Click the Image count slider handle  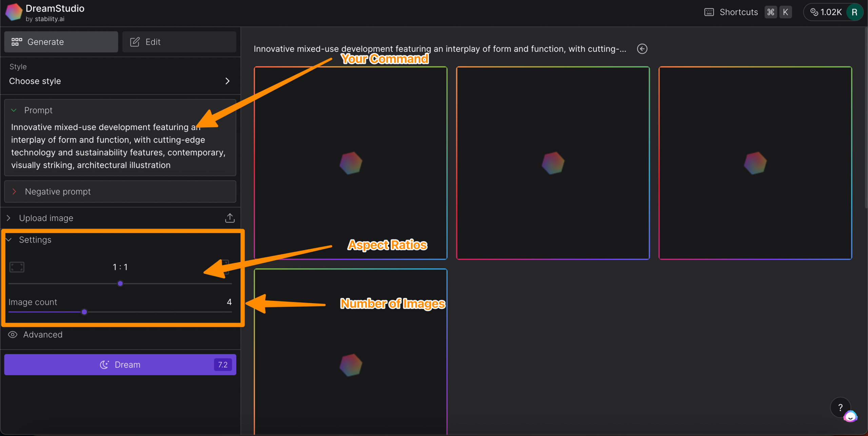click(84, 312)
